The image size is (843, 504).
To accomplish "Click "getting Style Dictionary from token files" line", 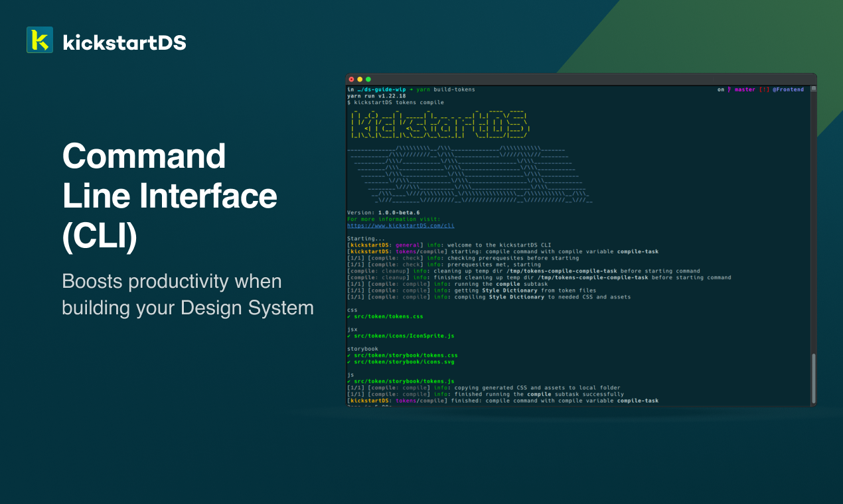I will point(471,290).
